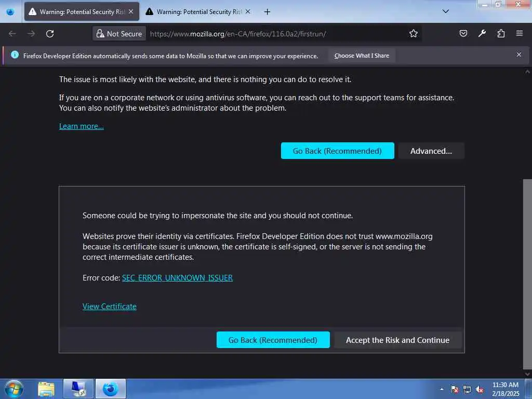Close the first Warning tab
The image size is (532, 399).
[x=131, y=11]
